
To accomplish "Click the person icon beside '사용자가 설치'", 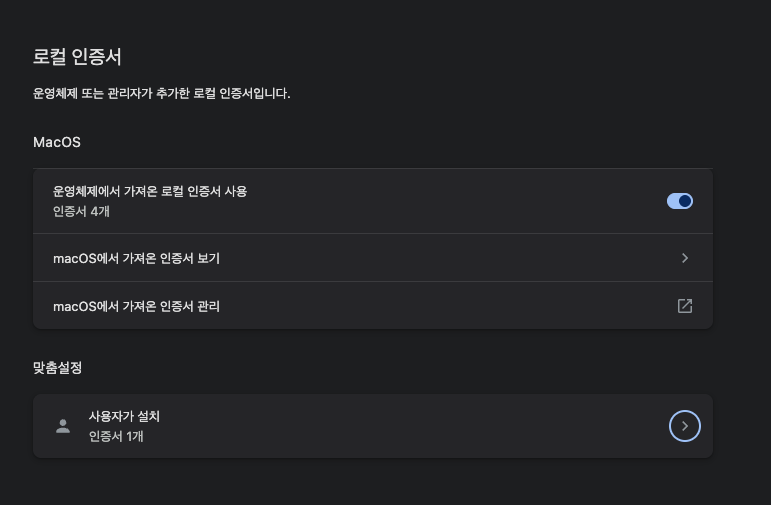I will 63,426.
